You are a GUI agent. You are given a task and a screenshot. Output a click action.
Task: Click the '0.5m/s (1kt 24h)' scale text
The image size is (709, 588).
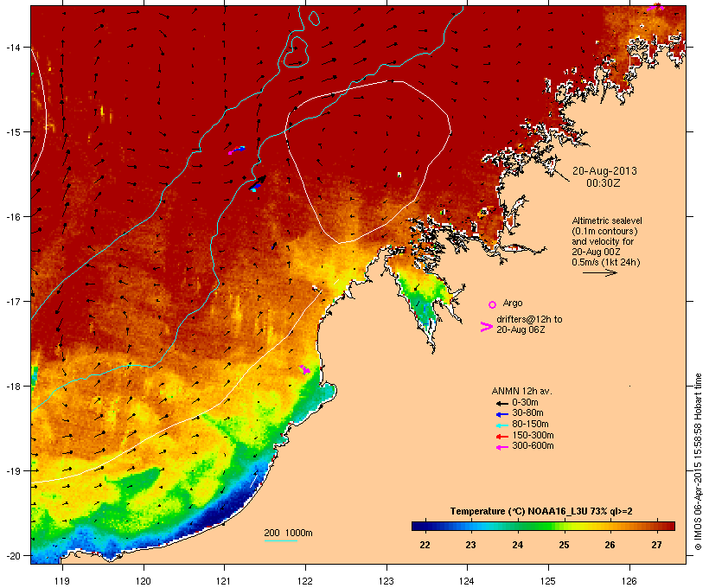click(606, 262)
